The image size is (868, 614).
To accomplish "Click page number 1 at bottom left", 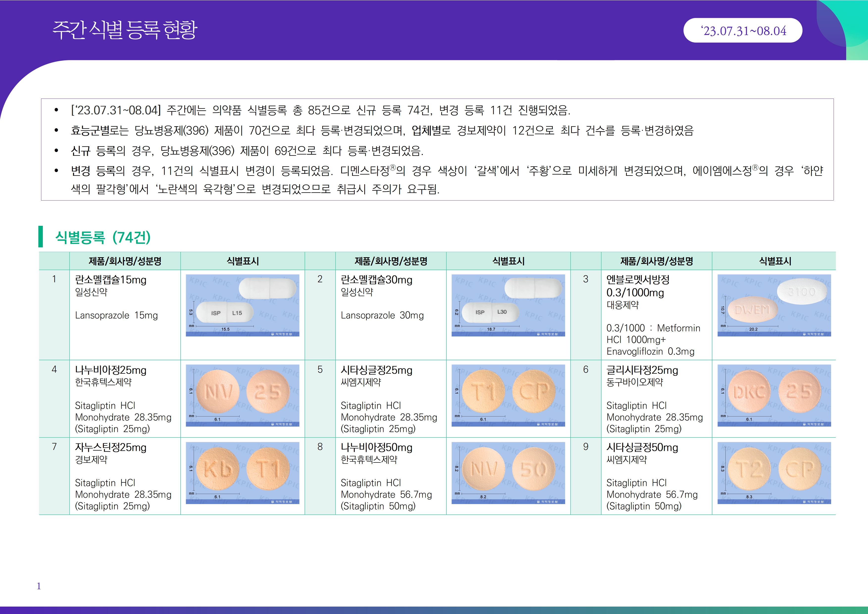I will coord(39,586).
